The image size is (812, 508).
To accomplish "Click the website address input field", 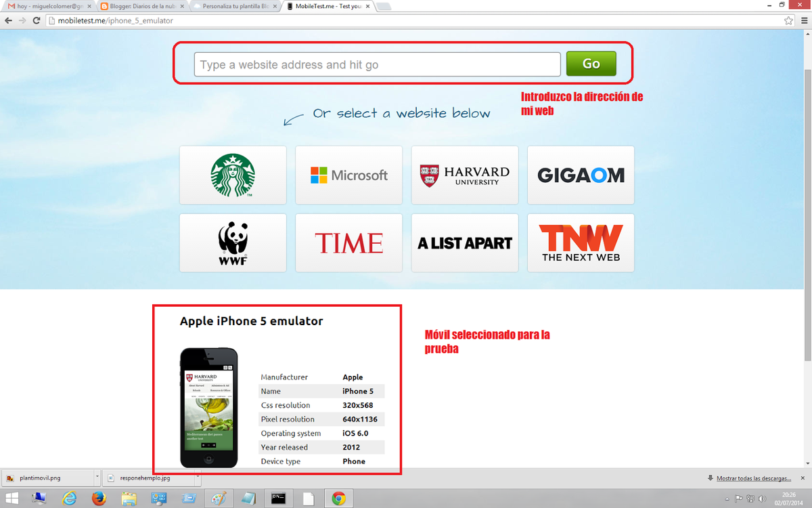I will click(x=377, y=65).
